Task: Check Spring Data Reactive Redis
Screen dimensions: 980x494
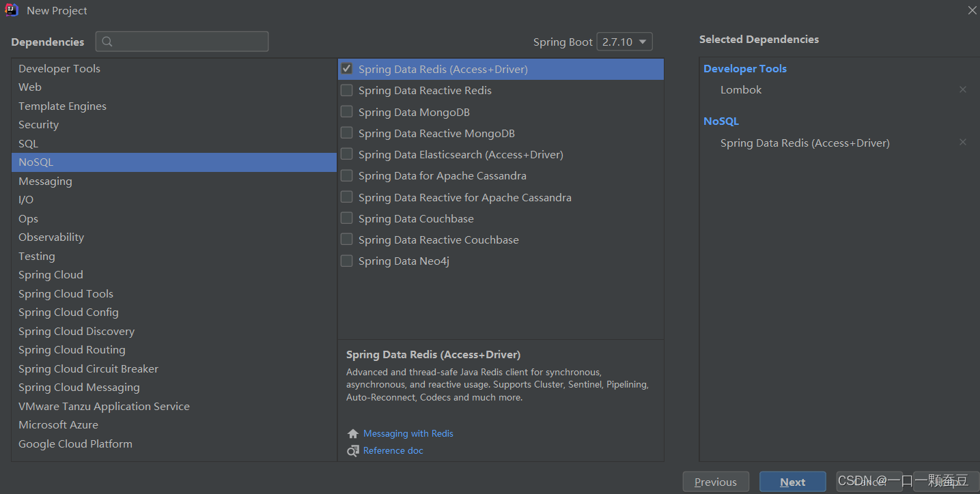Action: pyautogui.click(x=346, y=90)
